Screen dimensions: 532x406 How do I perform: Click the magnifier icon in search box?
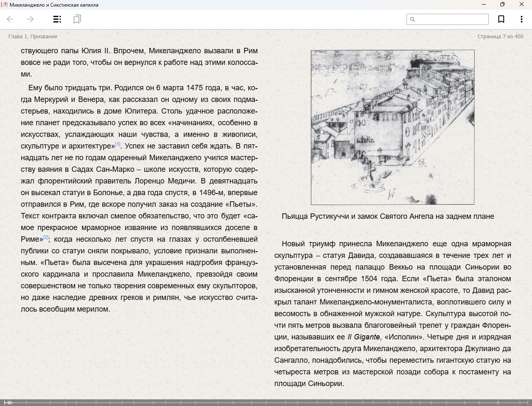[x=413, y=19]
